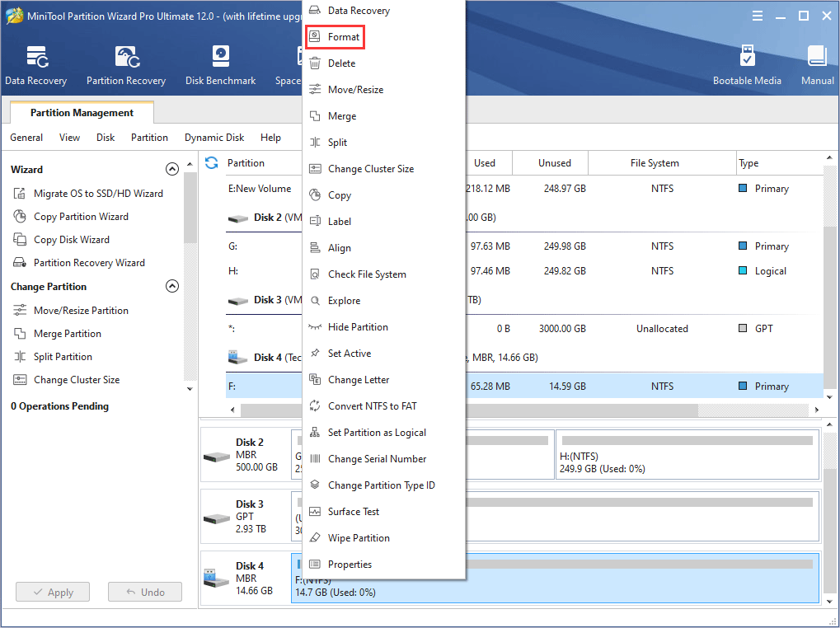Select the H: partition row
The width and height of the screenshot is (840, 628).
click(524, 271)
